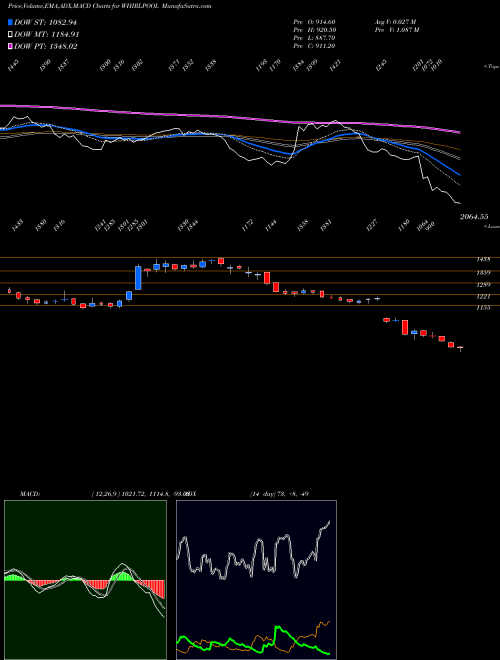
Task: Click the ADX (14 day) 73, +8, -49 text
Action: 279,494
